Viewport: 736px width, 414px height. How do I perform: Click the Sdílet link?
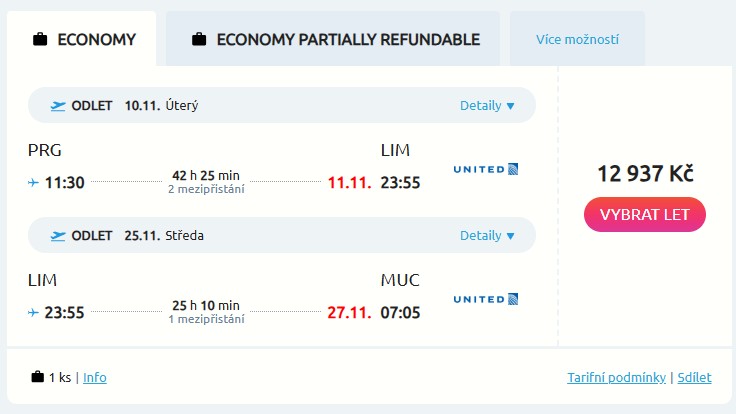coord(694,377)
